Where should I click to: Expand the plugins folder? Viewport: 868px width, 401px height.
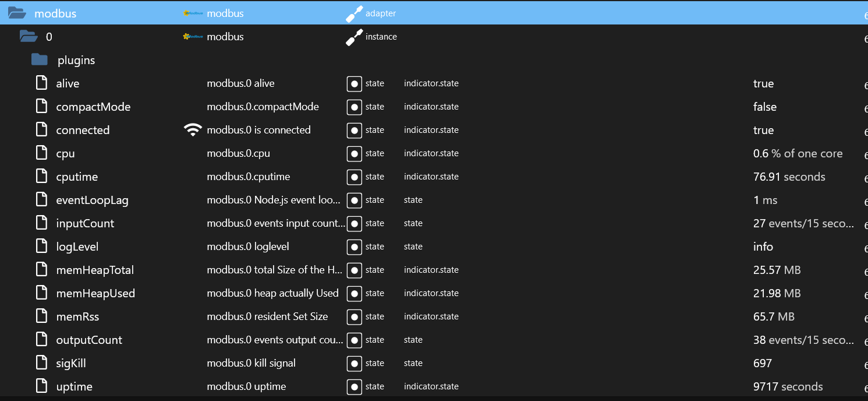pyautogui.click(x=40, y=60)
